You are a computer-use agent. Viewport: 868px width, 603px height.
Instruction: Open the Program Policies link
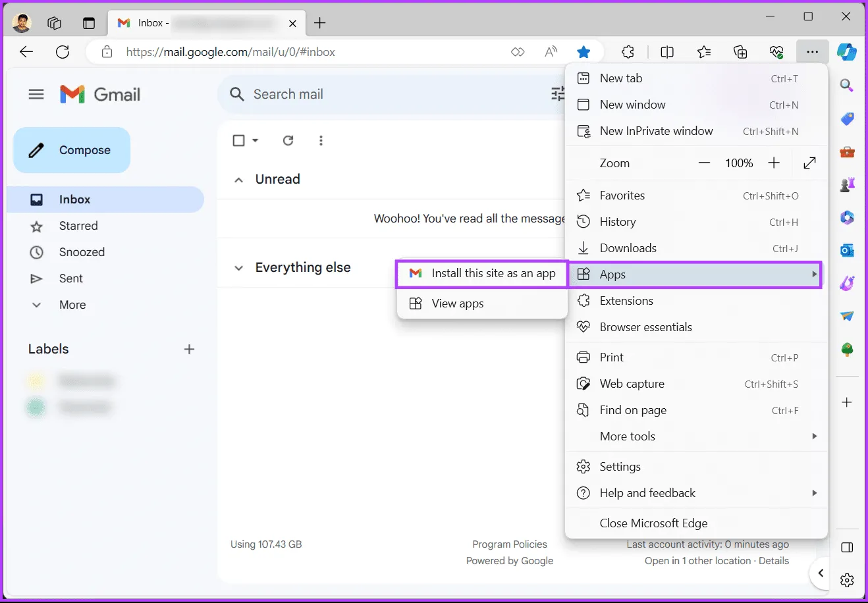[x=509, y=544]
